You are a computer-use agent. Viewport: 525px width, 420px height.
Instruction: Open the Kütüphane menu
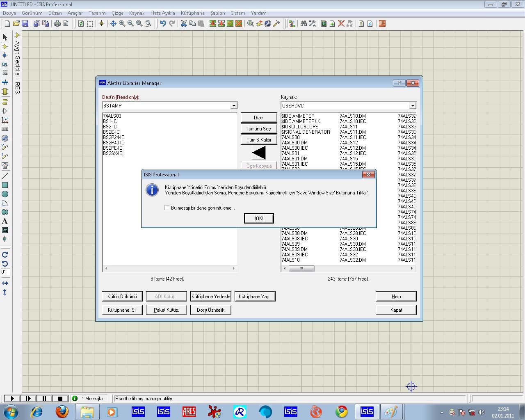click(x=193, y=13)
